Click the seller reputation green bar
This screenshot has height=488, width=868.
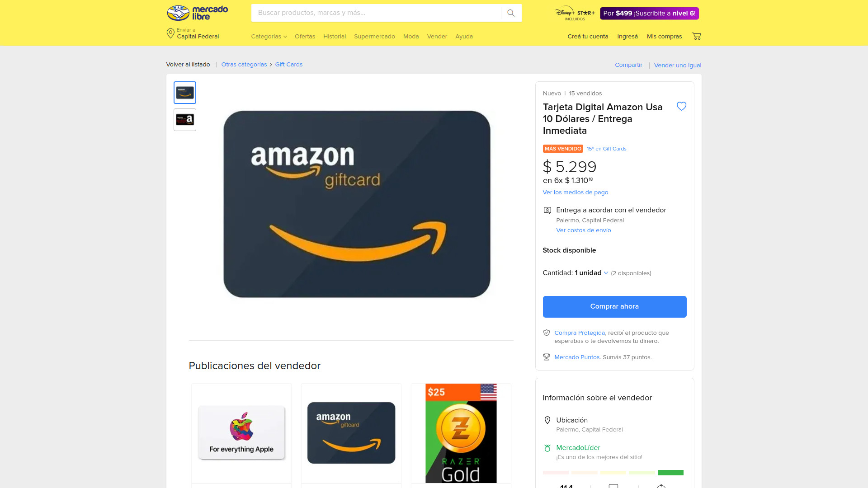point(670,473)
